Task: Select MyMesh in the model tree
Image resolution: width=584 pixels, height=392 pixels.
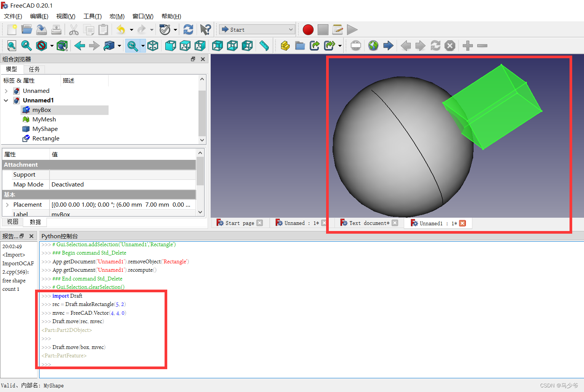Action: (44, 120)
